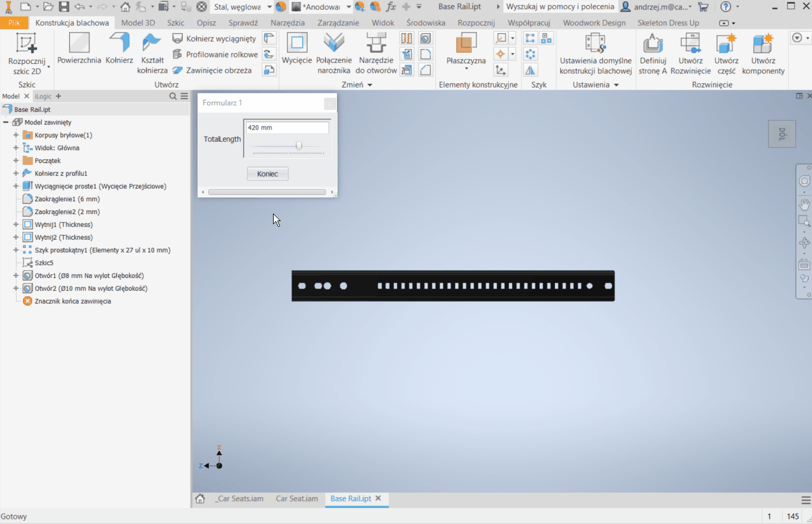The height and width of the screenshot is (524, 812).
Task: Click the TotalLength 420 mm input field
Action: point(287,128)
